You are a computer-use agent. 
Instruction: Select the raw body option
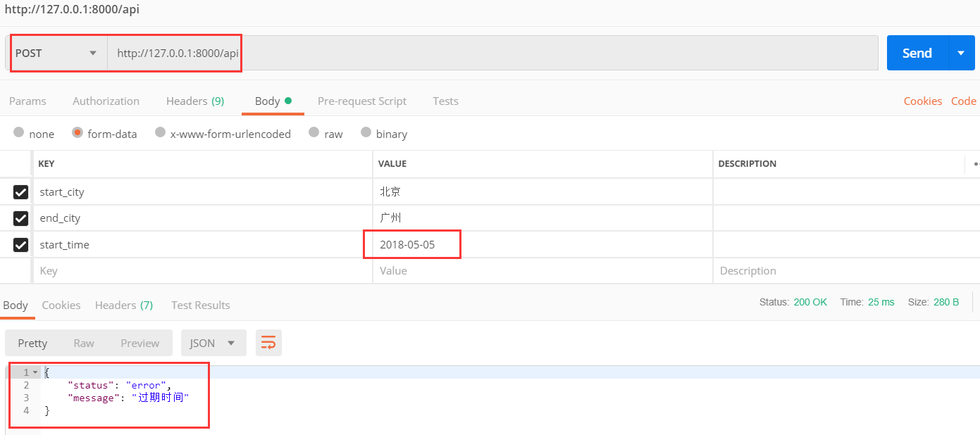(x=314, y=132)
